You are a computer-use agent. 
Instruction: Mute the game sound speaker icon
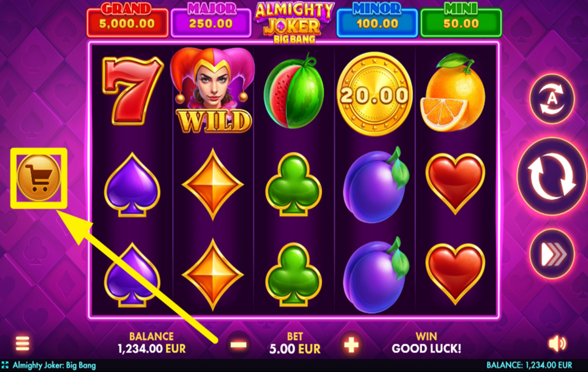pyautogui.click(x=557, y=343)
